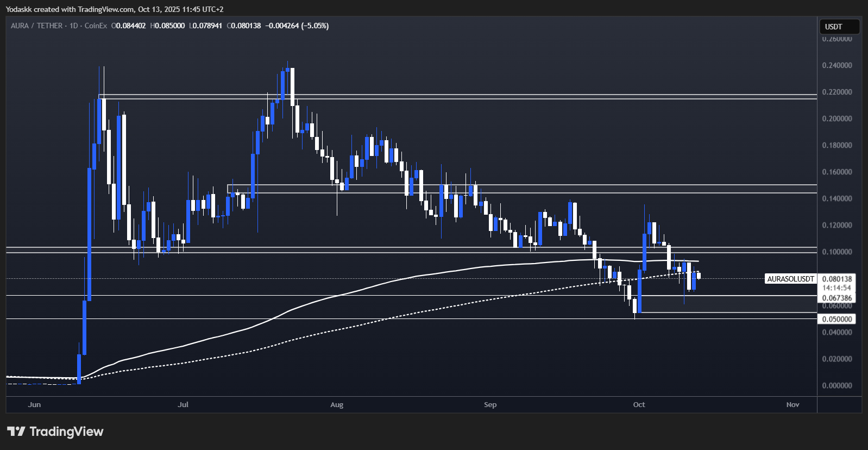Click the TradingView wordmark text
This screenshot has height=450, width=868.
point(66,432)
